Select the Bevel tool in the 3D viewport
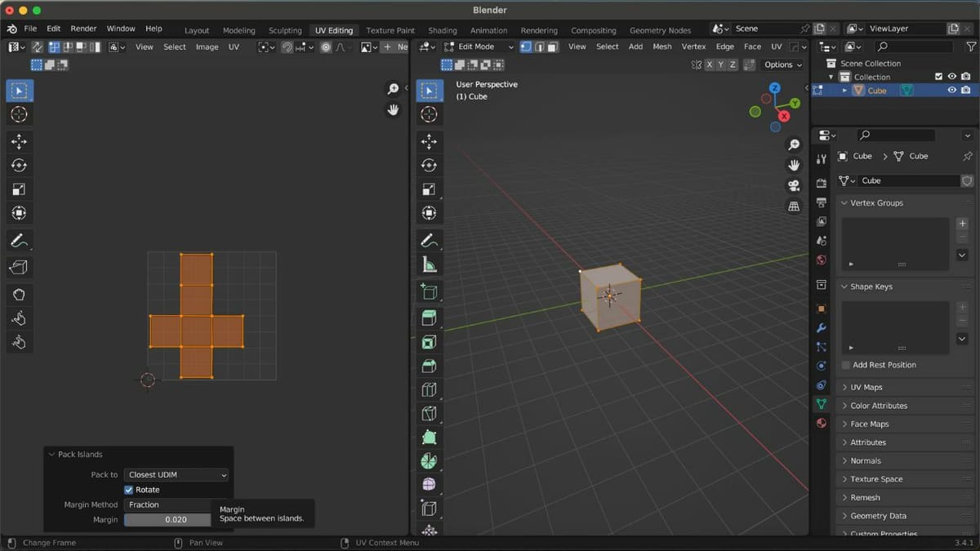Image resolution: width=980 pixels, height=551 pixels. click(x=429, y=366)
